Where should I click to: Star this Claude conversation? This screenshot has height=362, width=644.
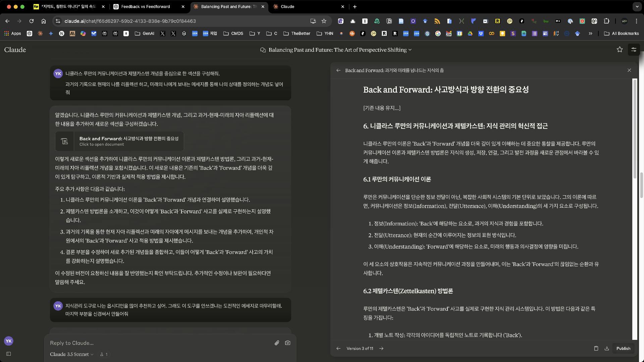click(x=620, y=50)
